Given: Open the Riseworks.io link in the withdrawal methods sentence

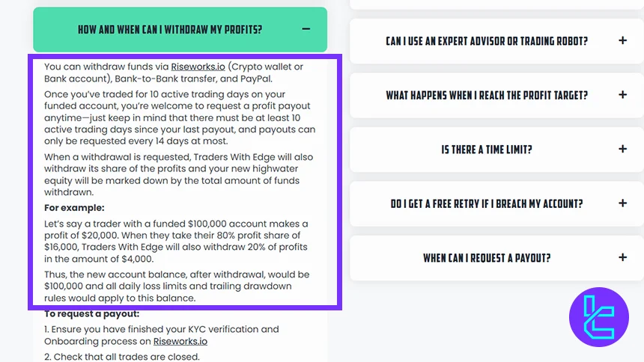Looking at the screenshot, I should tap(198, 66).
